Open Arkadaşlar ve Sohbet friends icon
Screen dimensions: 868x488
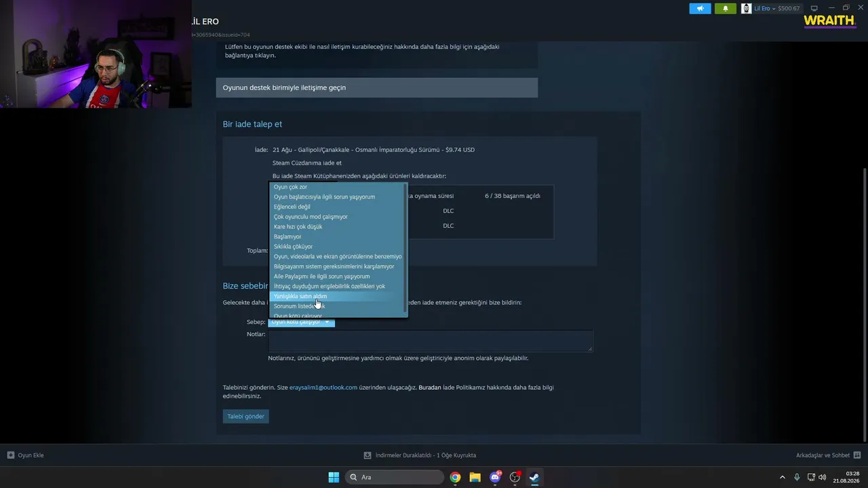[857, 455]
